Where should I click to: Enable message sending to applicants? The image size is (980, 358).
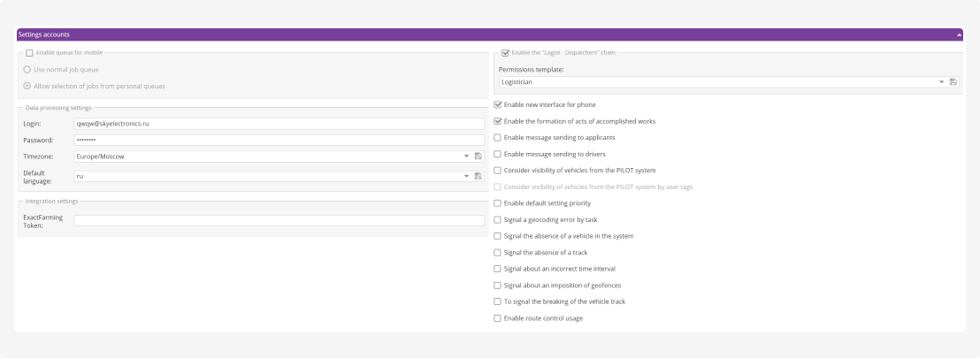[497, 137]
